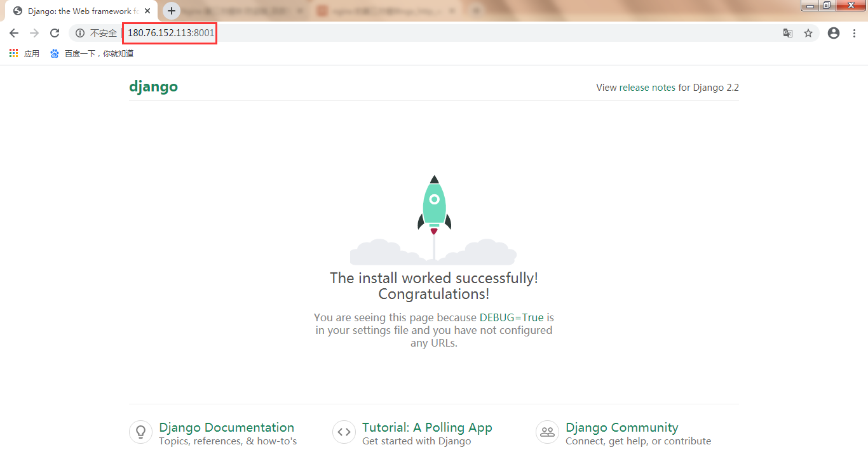Image resolution: width=868 pixels, height=452 pixels.
Task: Open the Chrome three-dot menu
Action: [x=854, y=33]
